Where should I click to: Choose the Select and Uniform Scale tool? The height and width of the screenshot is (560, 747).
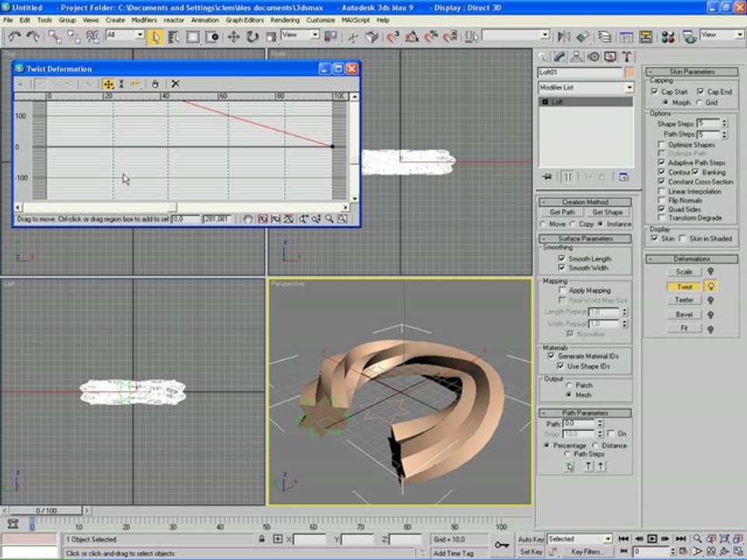tap(271, 37)
